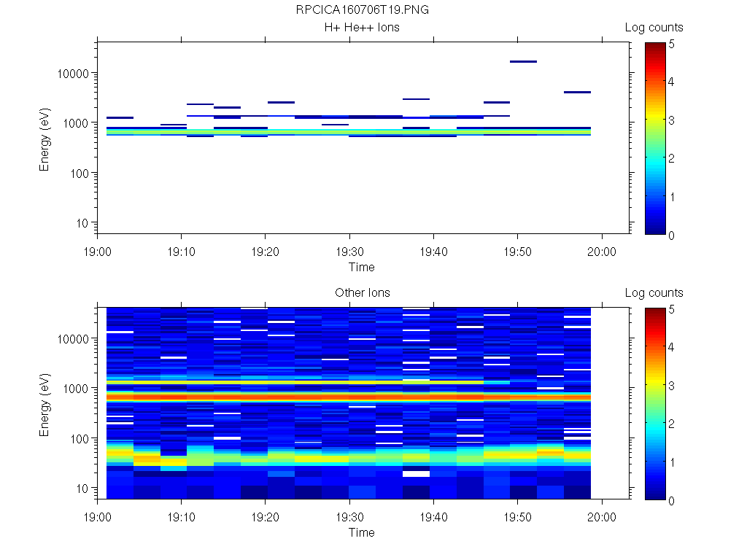This screenshot has height=560, width=747.
Task: Click colorbar tick '3' in Other Ions panel
Action: click(x=671, y=386)
